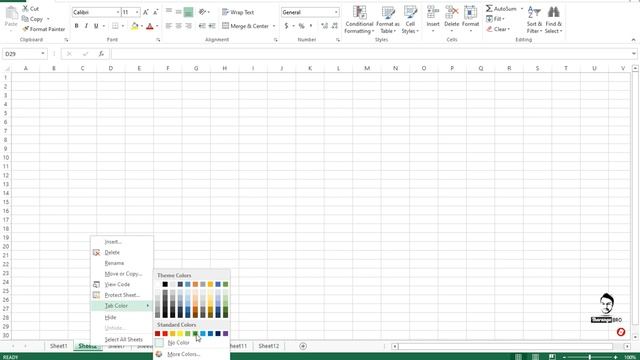Image resolution: width=640 pixels, height=360 pixels.
Task: Open the font size dropdown
Action: tap(137, 12)
